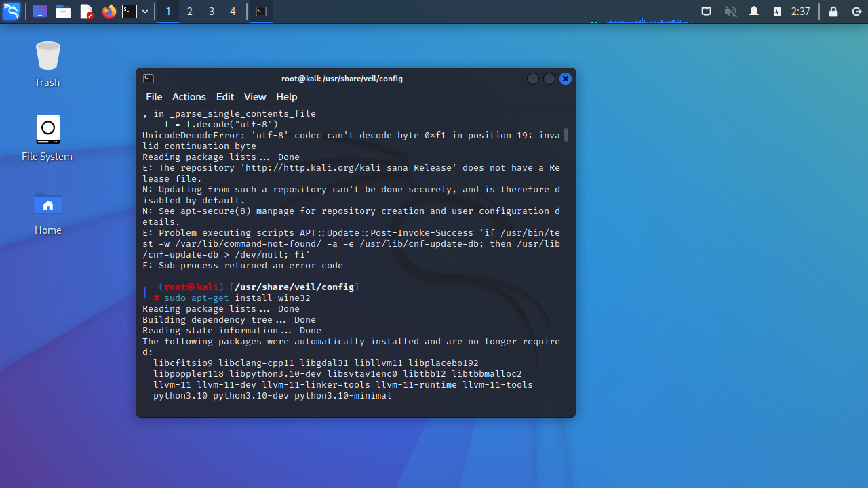This screenshot has height=488, width=868.
Task: Open the Edit menu in the terminal
Action: point(225,97)
